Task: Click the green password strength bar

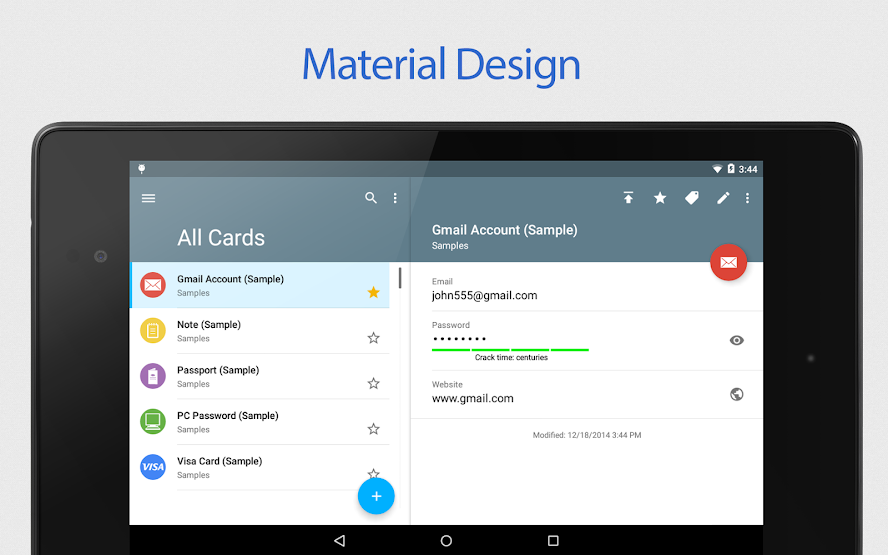Action: tap(510, 350)
